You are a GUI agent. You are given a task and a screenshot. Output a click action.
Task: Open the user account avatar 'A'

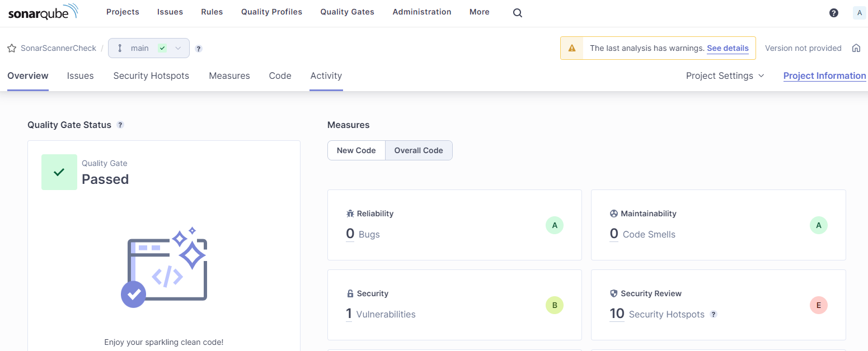point(859,13)
